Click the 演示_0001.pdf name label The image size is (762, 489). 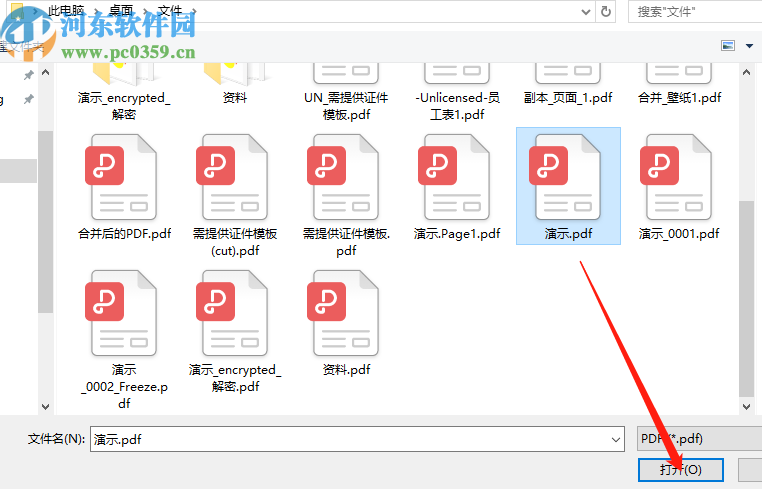click(x=679, y=234)
